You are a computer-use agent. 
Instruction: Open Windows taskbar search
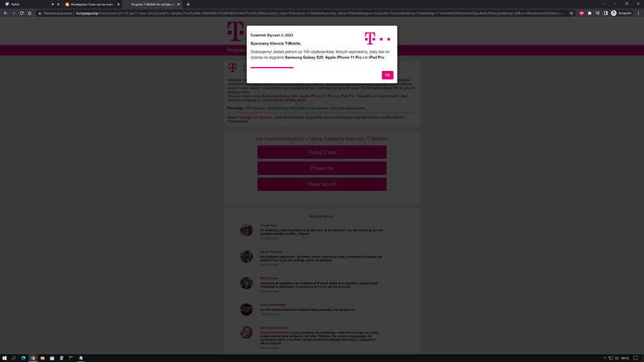[14, 358]
